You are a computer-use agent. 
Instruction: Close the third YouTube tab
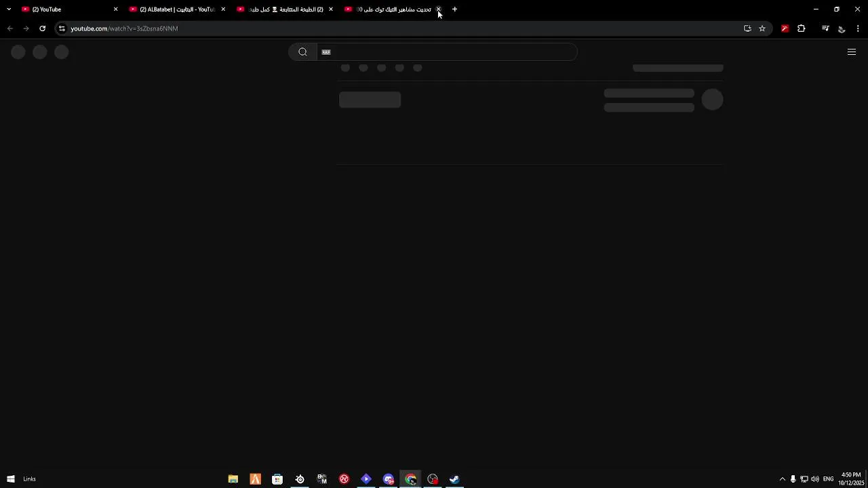pos(331,9)
